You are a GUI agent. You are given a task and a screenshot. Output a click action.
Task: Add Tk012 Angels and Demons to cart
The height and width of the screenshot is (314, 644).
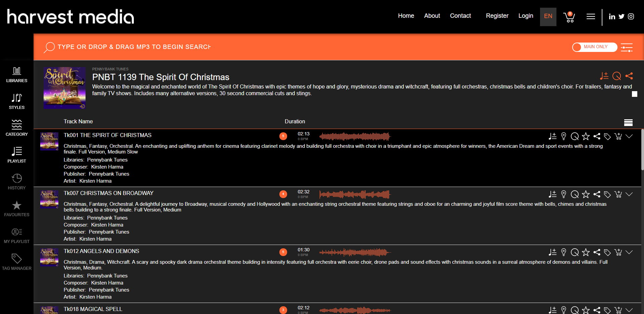(618, 252)
